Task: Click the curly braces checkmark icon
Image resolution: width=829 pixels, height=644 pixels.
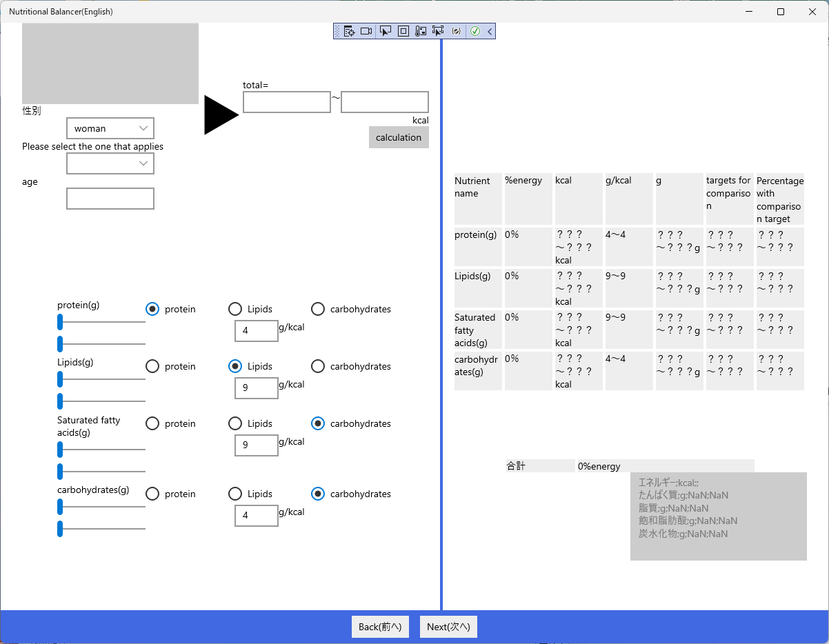Action: coord(456,31)
